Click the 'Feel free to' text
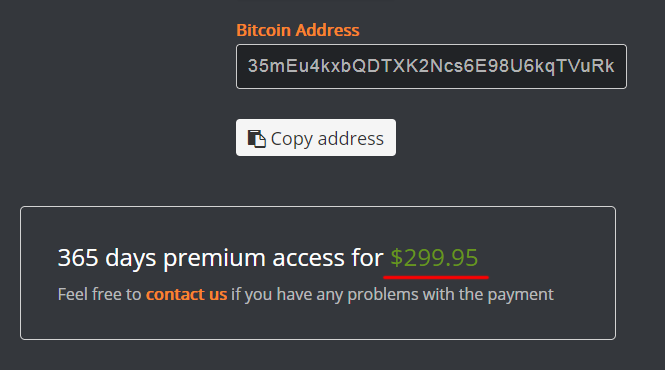The width and height of the screenshot is (665, 370). click(99, 294)
